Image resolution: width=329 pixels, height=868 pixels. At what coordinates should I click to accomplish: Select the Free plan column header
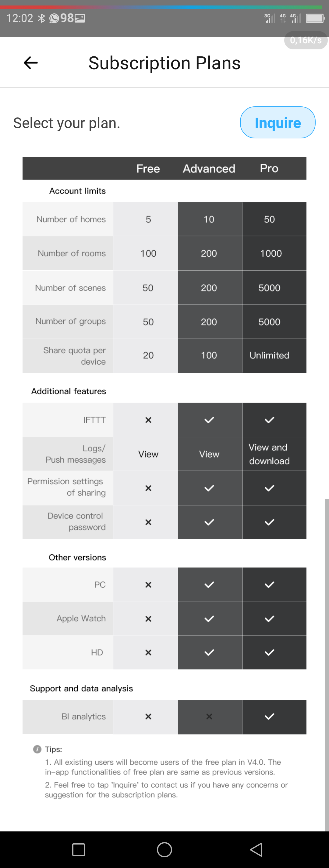click(x=148, y=169)
